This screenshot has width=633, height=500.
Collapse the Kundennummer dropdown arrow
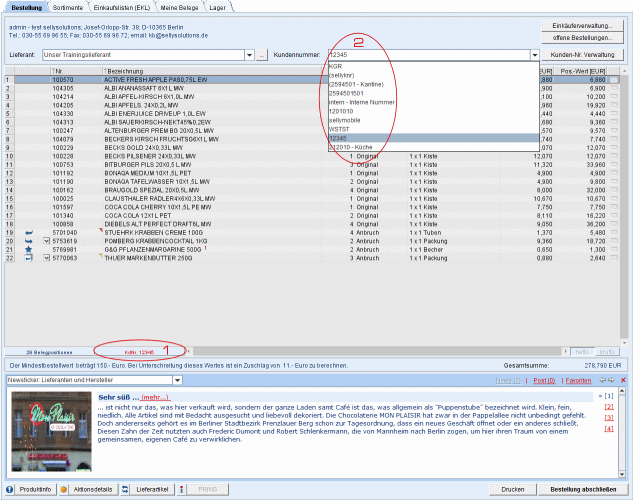coord(535,55)
